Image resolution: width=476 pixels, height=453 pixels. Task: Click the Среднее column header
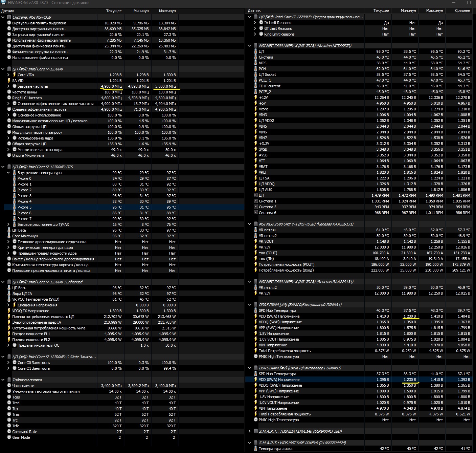(462, 11)
